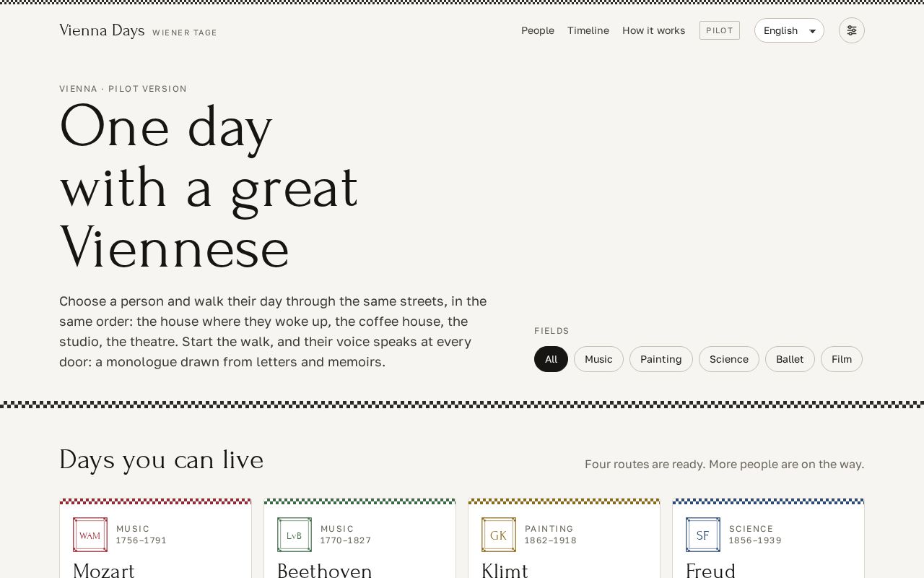Click the WAM monogram on Mozart's card
The height and width of the screenshot is (578, 924).
tap(90, 535)
